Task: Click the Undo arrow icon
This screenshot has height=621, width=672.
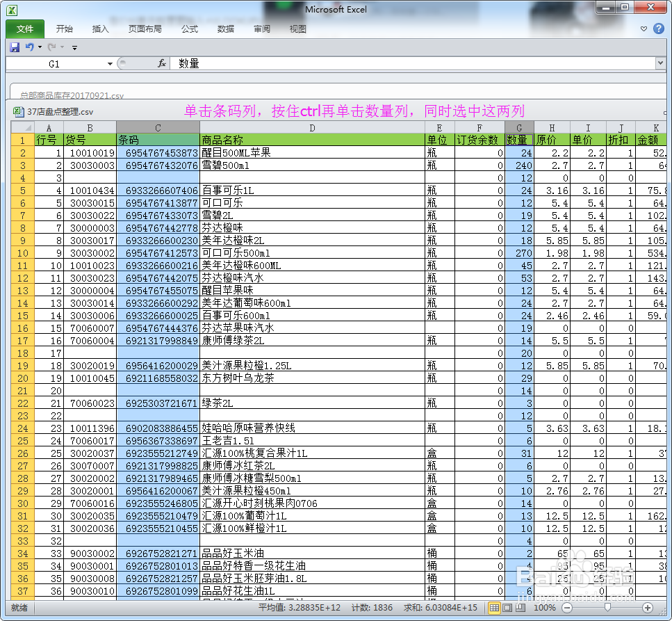Action: coord(29,47)
